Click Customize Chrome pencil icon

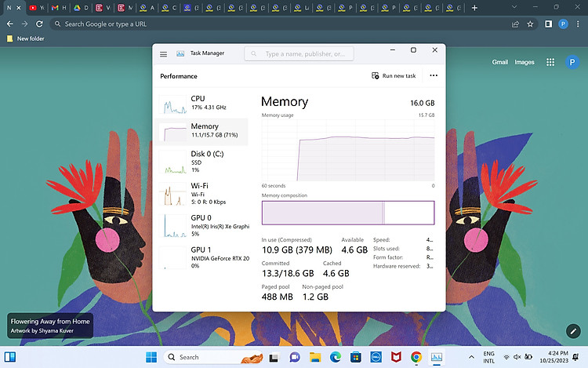pos(573,331)
